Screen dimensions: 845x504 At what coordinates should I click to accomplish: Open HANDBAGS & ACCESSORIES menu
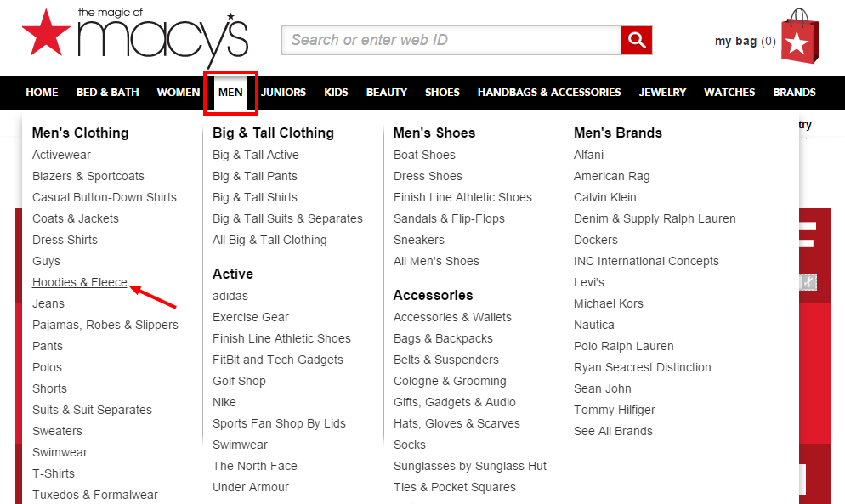click(x=549, y=92)
